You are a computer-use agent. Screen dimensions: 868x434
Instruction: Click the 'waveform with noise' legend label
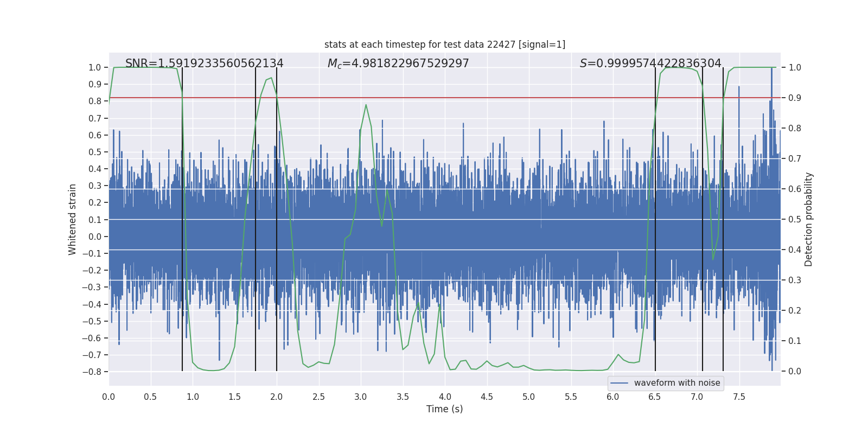coord(677,383)
